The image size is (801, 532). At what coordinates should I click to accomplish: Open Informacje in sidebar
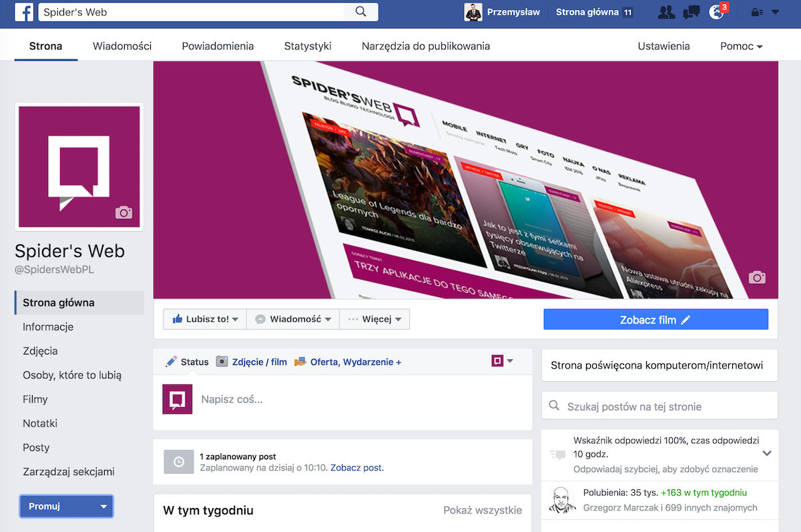pos(48,326)
